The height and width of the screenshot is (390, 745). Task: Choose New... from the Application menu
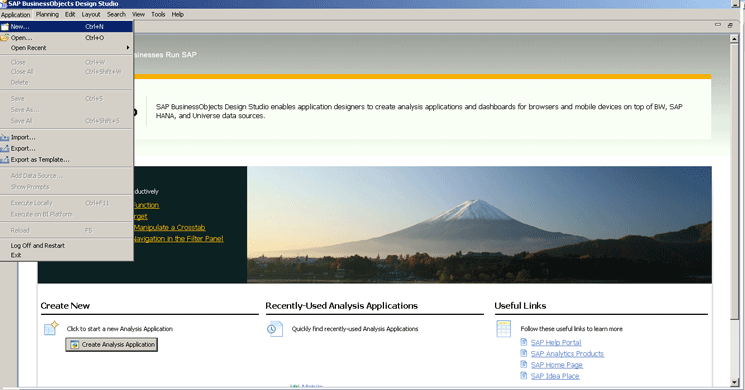[x=67, y=27]
